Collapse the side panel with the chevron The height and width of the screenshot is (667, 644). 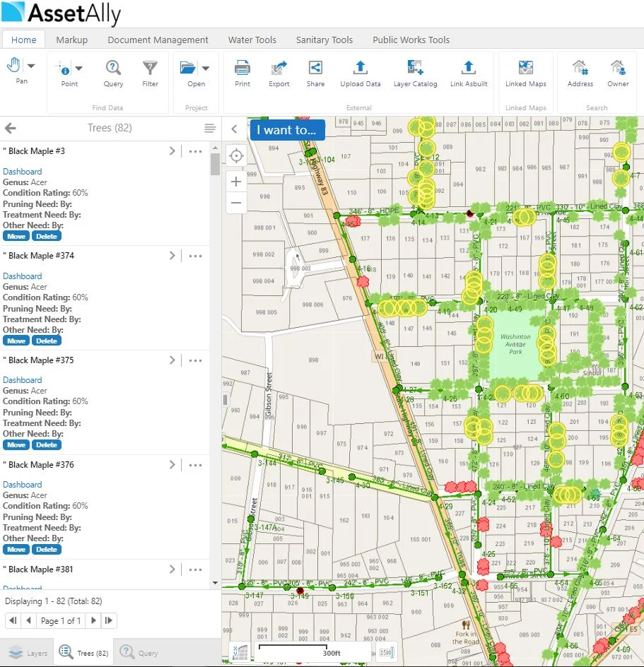pyautogui.click(x=234, y=129)
